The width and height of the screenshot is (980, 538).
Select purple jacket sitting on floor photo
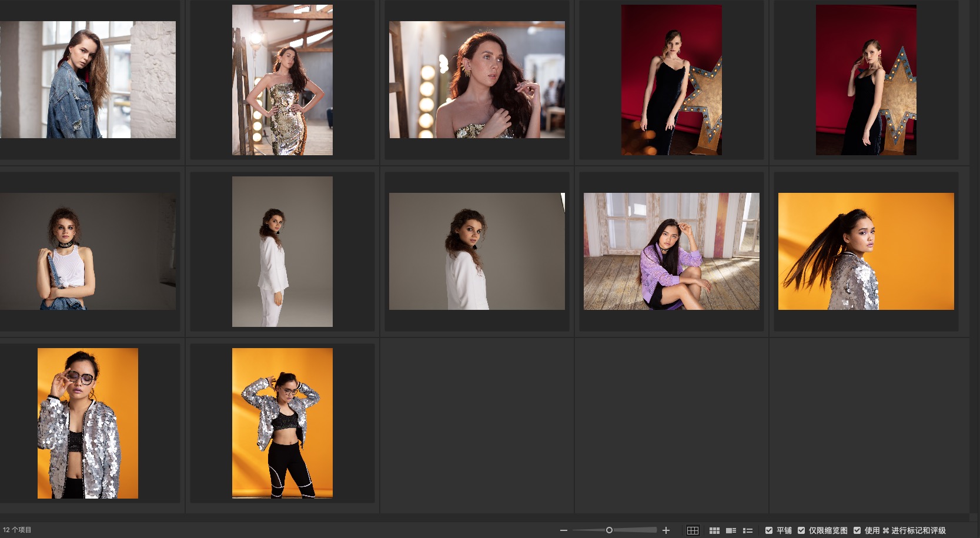tap(671, 252)
